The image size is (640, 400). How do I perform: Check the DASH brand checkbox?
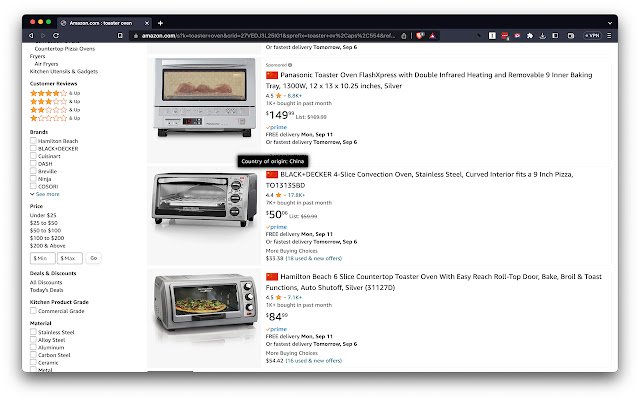pos(33,163)
